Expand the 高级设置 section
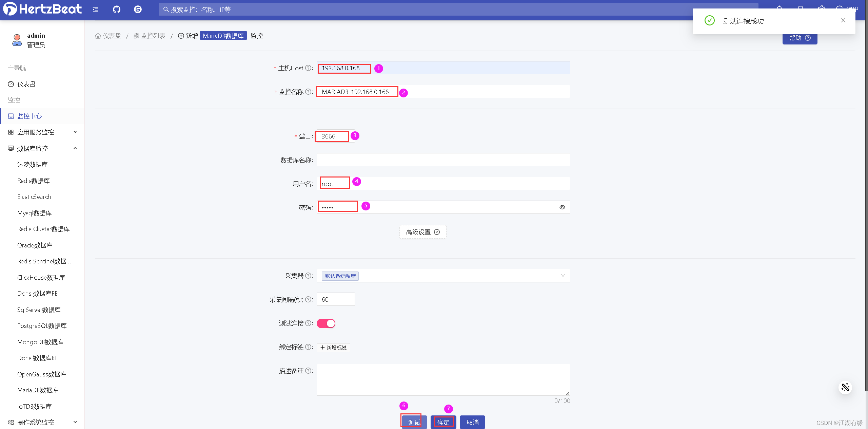 click(x=423, y=232)
